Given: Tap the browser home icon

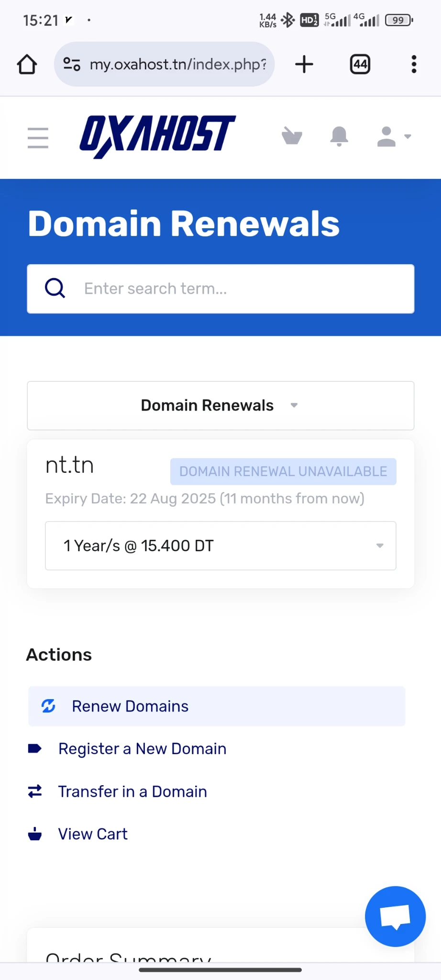Looking at the screenshot, I should pyautogui.click(x=27, y=64).
